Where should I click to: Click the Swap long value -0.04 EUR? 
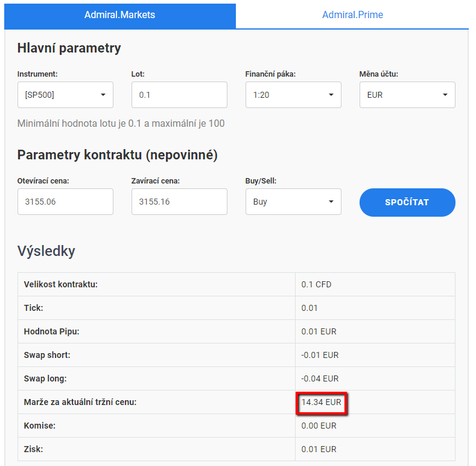320,378
